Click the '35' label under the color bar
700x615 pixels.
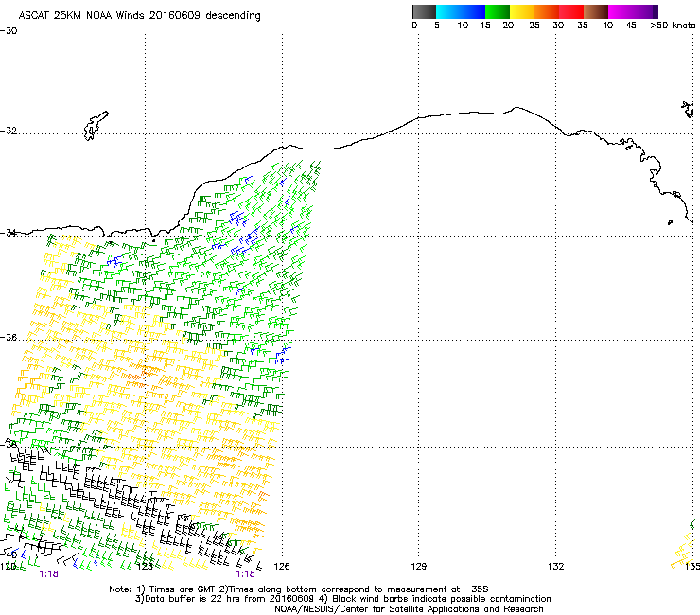[x=583, y=26]
